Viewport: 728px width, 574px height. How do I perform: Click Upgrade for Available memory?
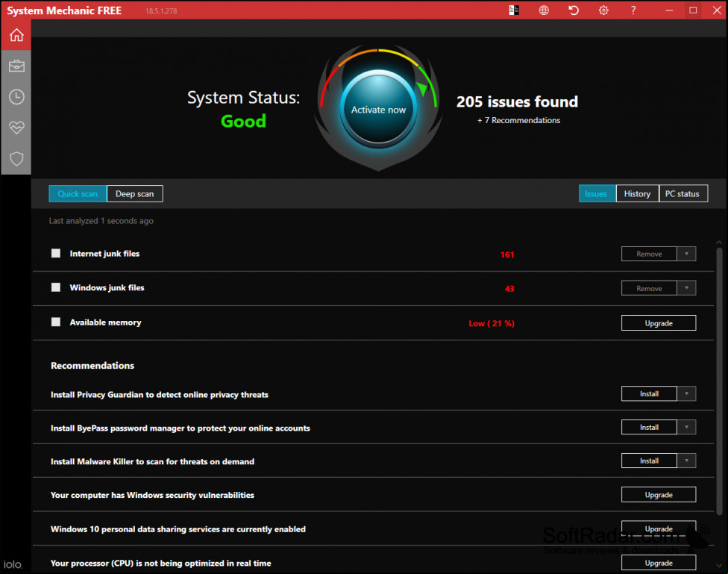659,323
